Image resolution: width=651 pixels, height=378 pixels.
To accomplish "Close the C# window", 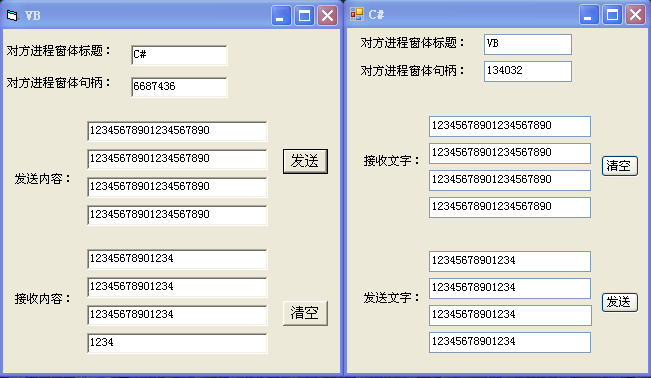I will pos(636,15).
